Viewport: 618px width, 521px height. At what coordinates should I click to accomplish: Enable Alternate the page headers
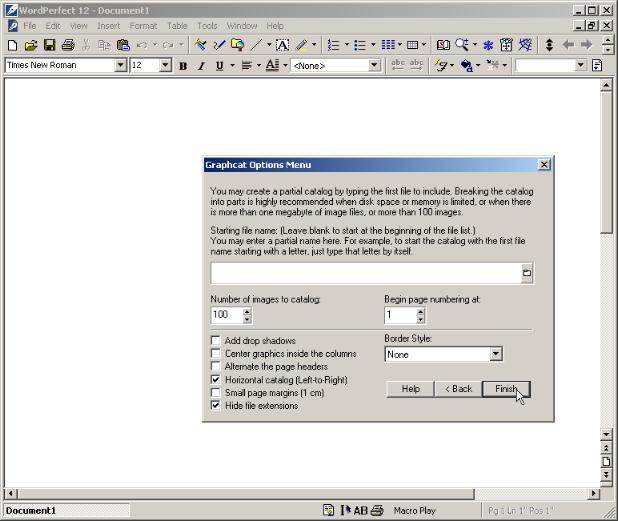tap(216, 367)
